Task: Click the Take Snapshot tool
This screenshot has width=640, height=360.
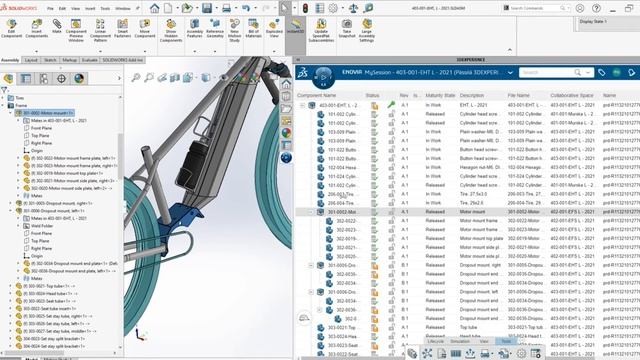Action: tap(347, 29)
